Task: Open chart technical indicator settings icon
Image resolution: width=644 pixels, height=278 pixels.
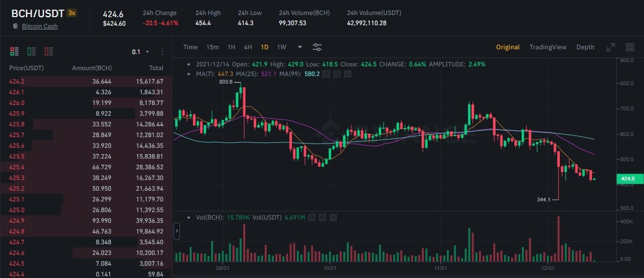Action: (317, 47)
